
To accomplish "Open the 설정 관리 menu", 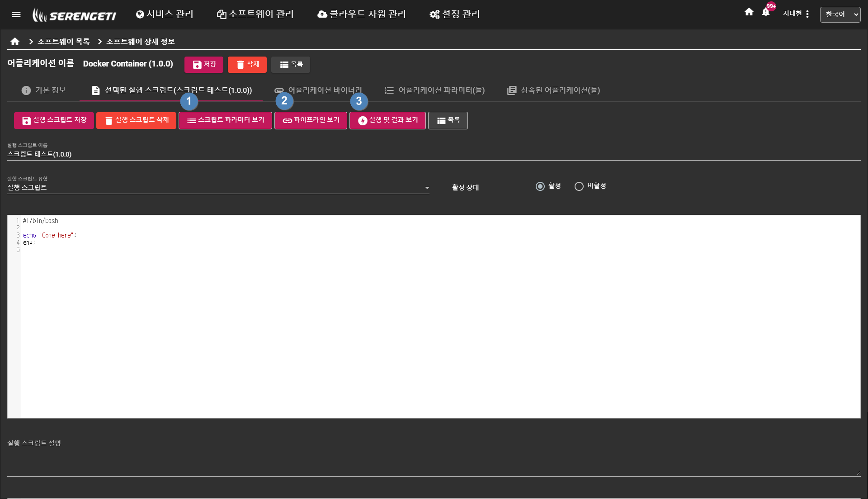I will [455, 14].
